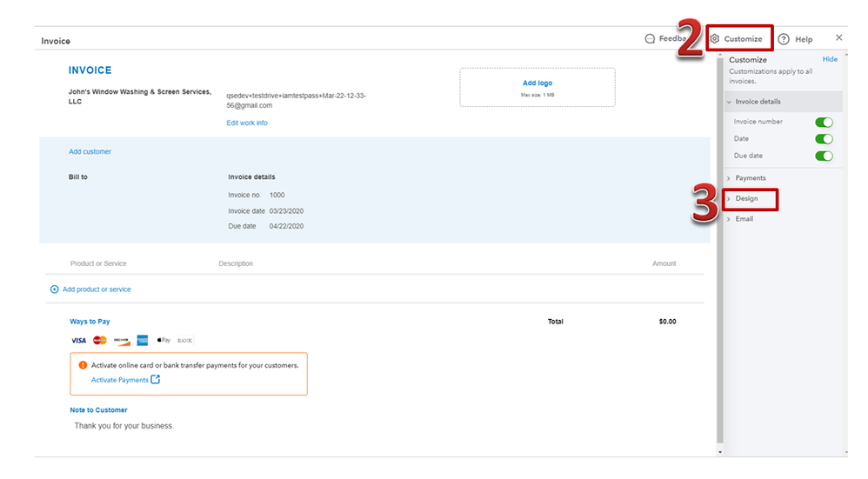Click the Visa card icon
The image size is (868, 479).
(x=78, y=340)
